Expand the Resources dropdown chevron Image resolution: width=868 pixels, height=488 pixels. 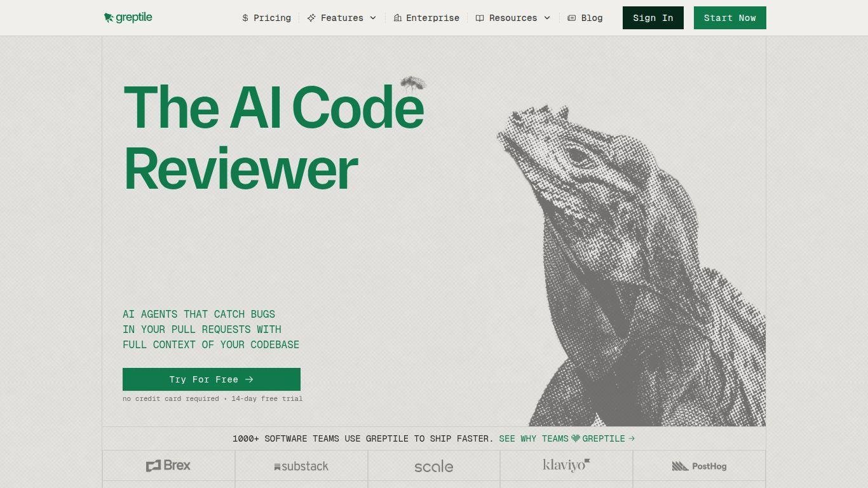[x=547, y=18]
